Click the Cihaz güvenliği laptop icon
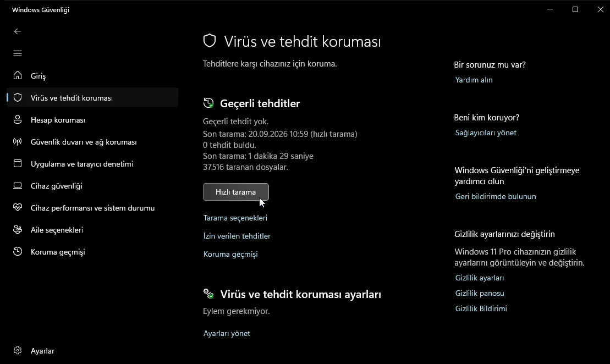Image resolution: width=610 pixels, height=364 pixels. click(x=18, y=185)
